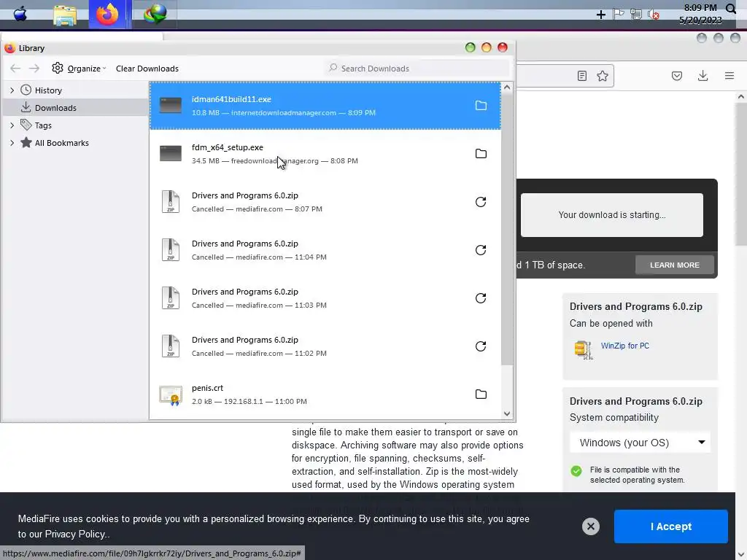Retry Drivers and Programs download from 8:07 PM
This screenshot has width=747, height=560.
[481, 202]
